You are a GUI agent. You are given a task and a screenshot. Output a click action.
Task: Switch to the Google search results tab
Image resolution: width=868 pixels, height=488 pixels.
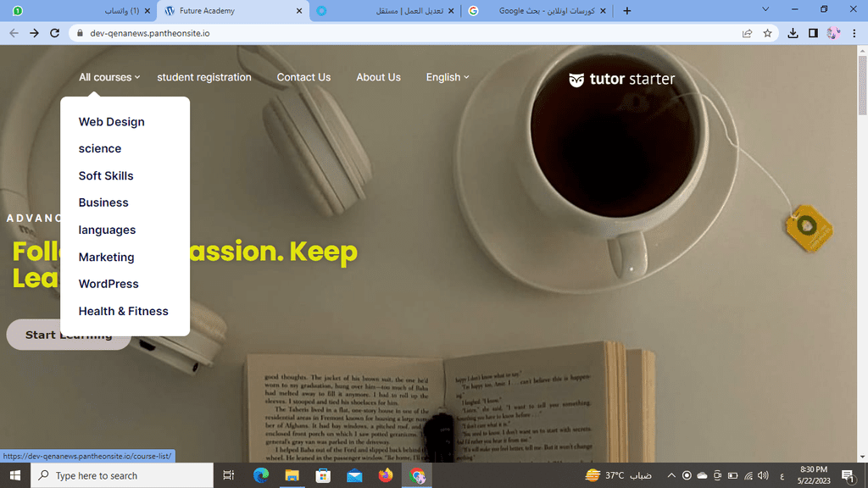[537, 10]
